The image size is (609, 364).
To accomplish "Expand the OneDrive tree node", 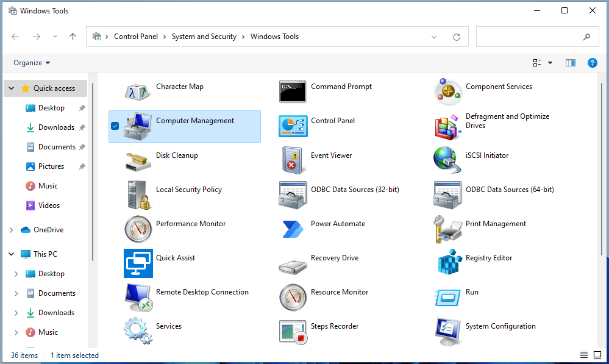I will click(12, 229).
